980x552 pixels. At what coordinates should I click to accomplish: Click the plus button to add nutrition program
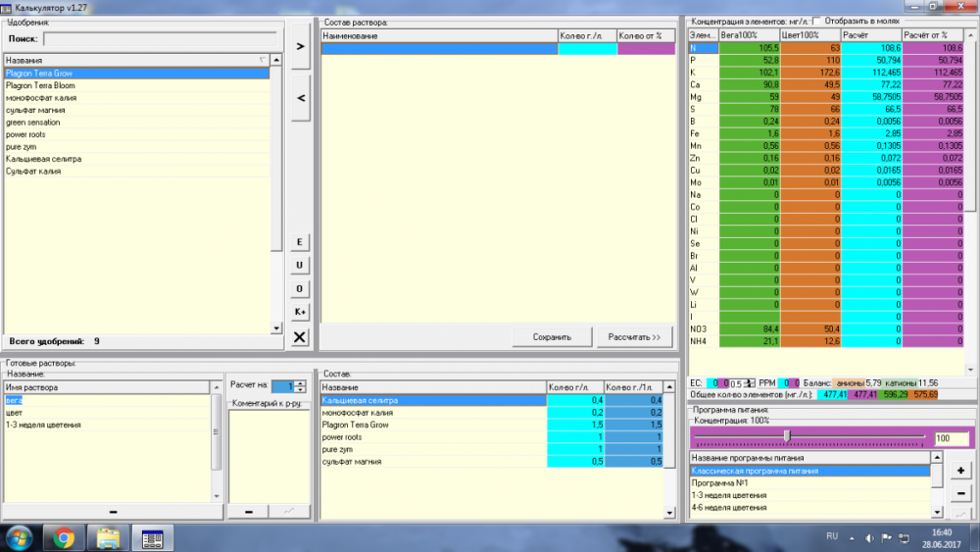click(960, 470)
